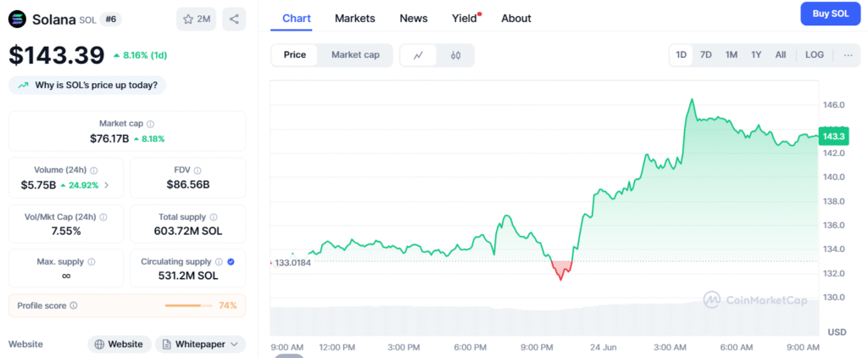Click Circulating supply info icon
The image size is (868, 358).
coord(219,261)
